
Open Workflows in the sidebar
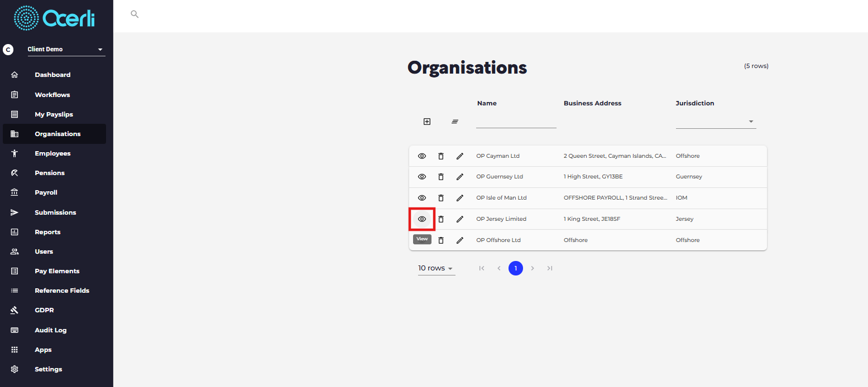[54, 95]
